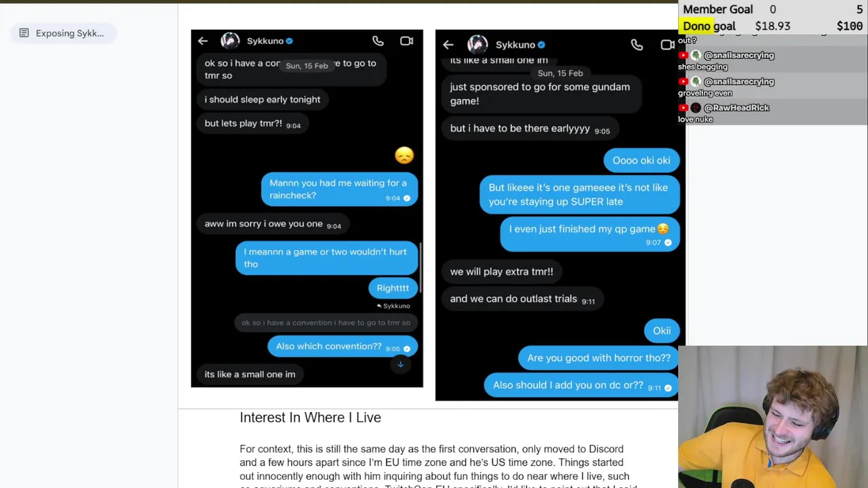The width and height of the screenshot is (868, 488).
Task: Start video call from left chat header
Action: pyautogui.click(x=406, y=41)
